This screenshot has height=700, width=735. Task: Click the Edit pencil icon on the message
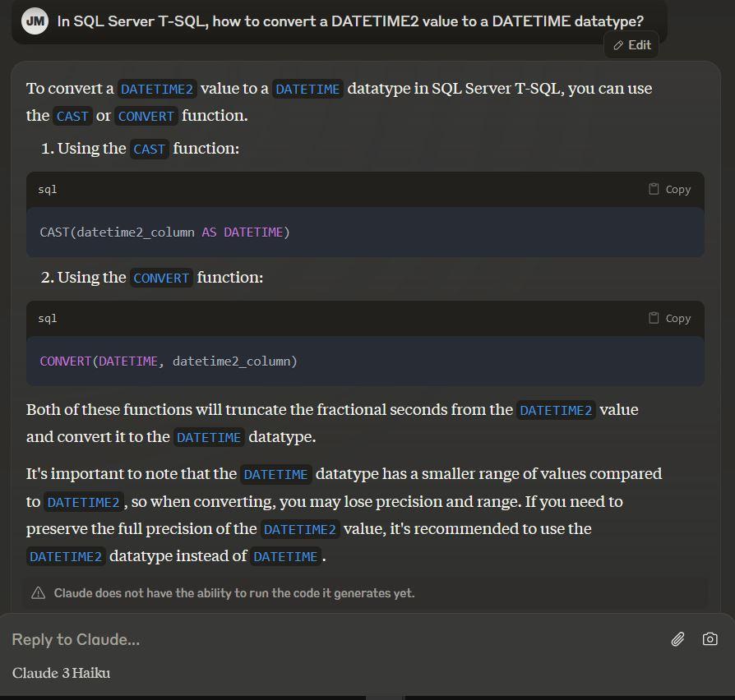618,46
